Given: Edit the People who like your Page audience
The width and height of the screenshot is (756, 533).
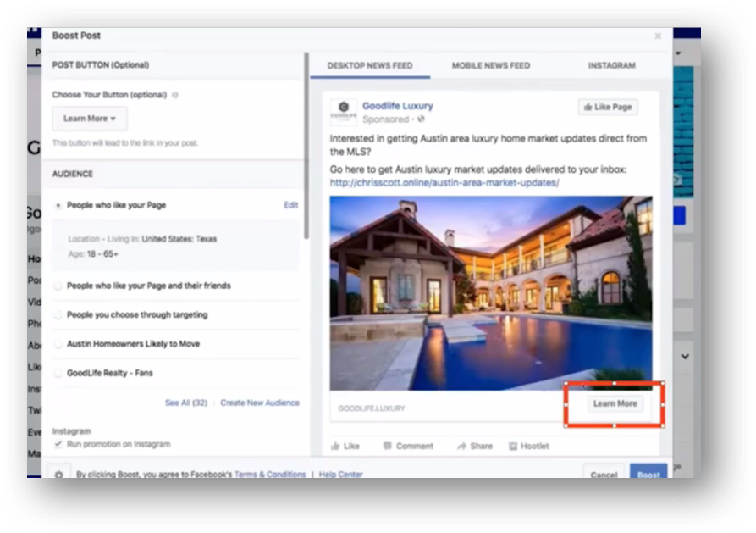Looking at the screenshot, I should (x=290, y=204).
